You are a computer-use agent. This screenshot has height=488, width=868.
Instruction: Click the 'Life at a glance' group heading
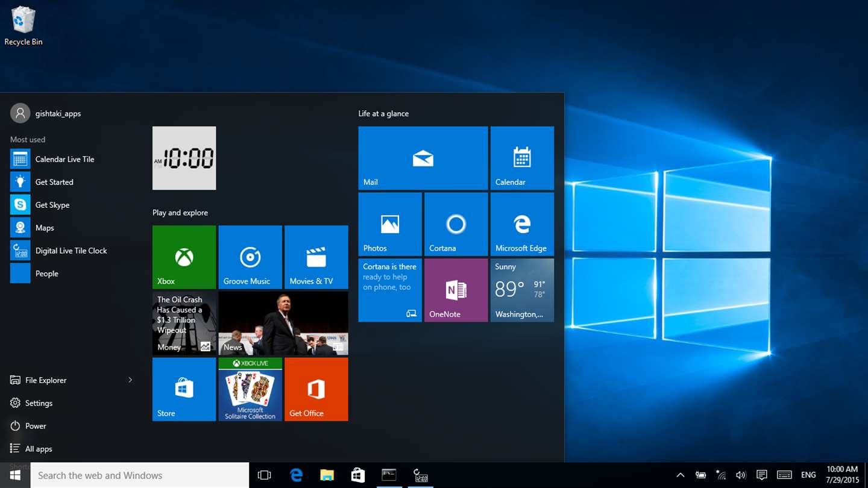point(383,113)
